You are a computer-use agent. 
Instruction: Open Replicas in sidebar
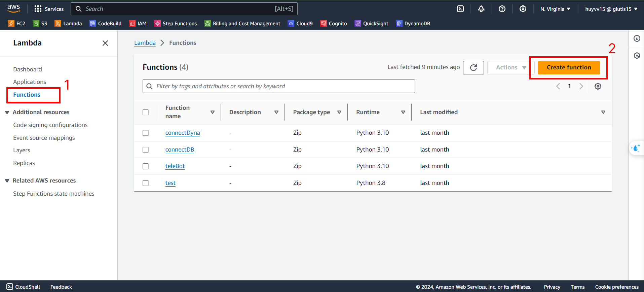(24, 163)
